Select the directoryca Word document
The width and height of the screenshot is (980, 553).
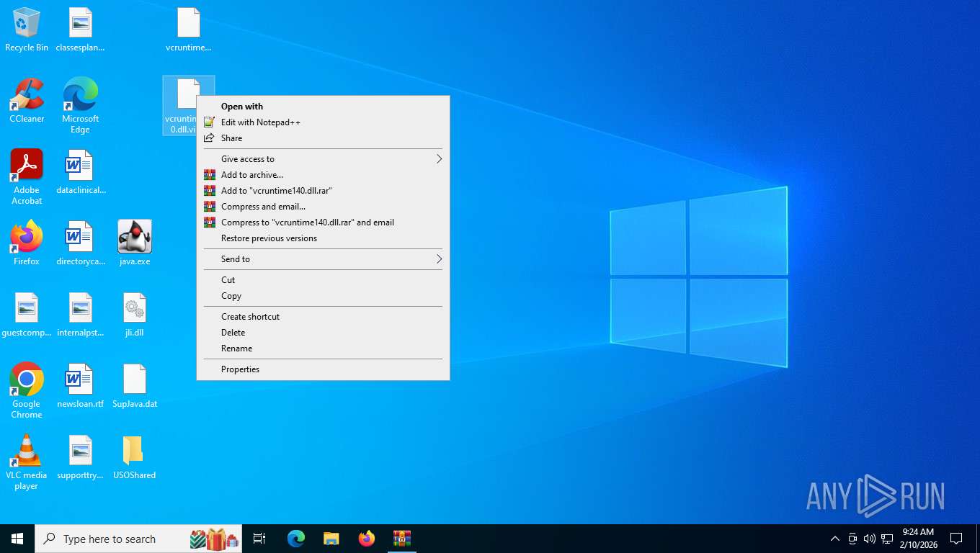tap(80, 243)
